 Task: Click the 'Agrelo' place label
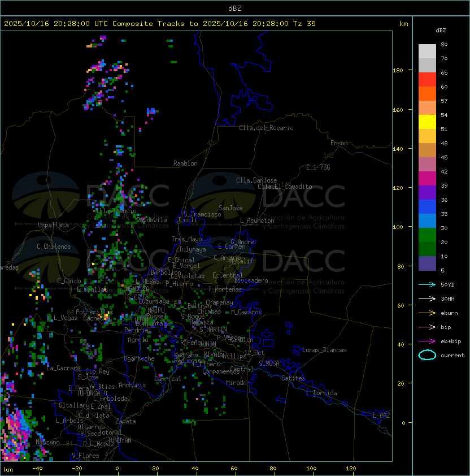click(138, 340)
